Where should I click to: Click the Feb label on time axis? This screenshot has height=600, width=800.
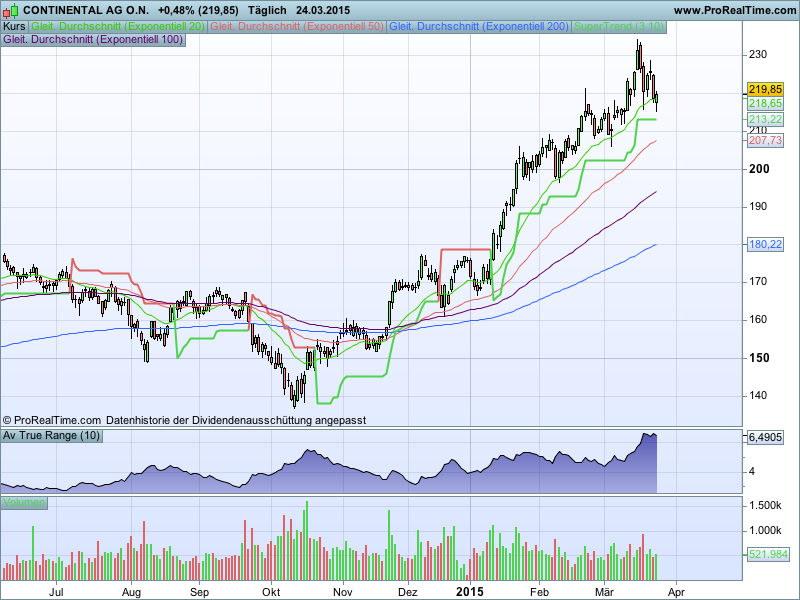[539, 592]
